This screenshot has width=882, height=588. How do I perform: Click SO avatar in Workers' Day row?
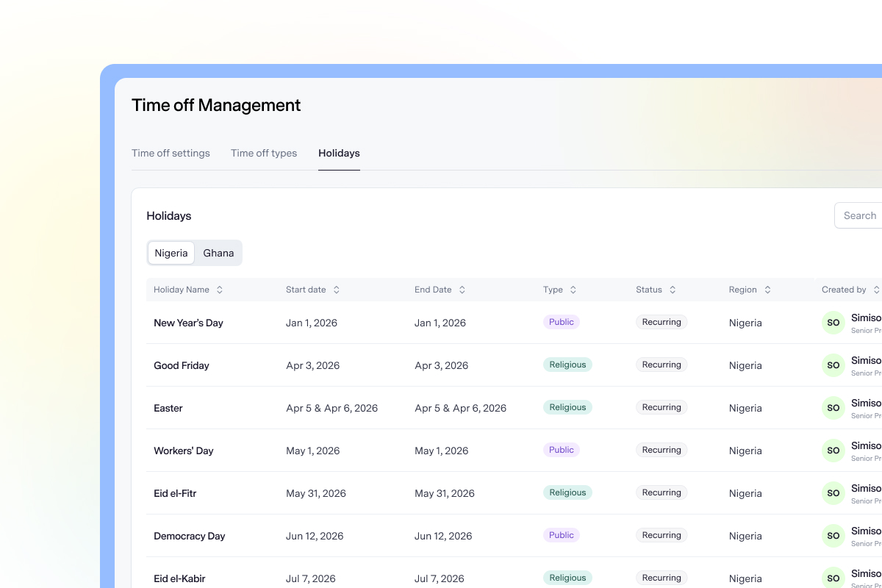click(833, 451)
